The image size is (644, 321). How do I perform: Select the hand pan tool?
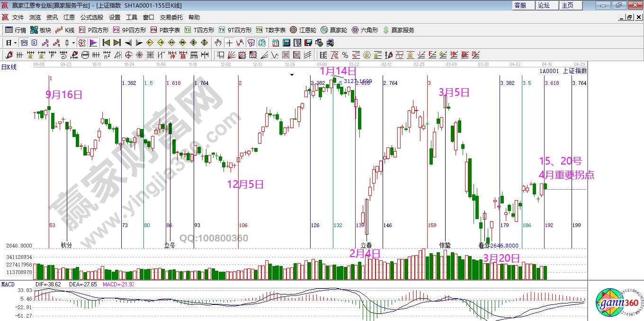[x=218, y=43]
